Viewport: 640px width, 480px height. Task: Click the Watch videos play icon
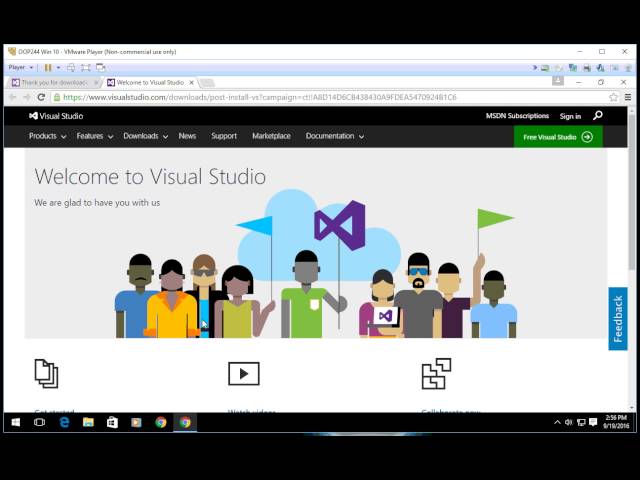click(x=244, y=373)
